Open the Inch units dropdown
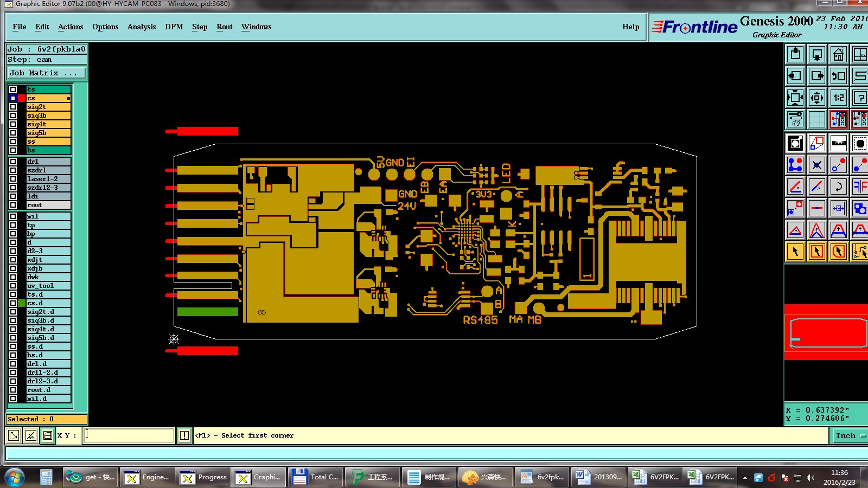 click(849, 435)
